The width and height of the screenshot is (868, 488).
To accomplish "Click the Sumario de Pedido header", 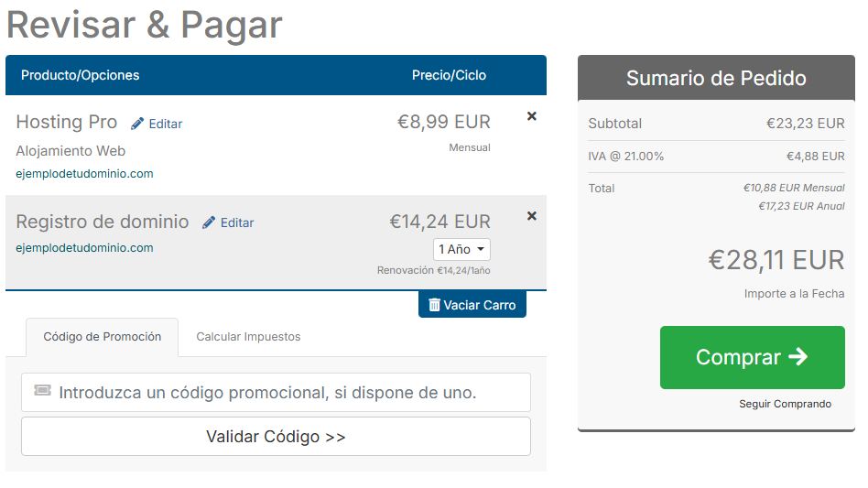I will pos(716,78).
